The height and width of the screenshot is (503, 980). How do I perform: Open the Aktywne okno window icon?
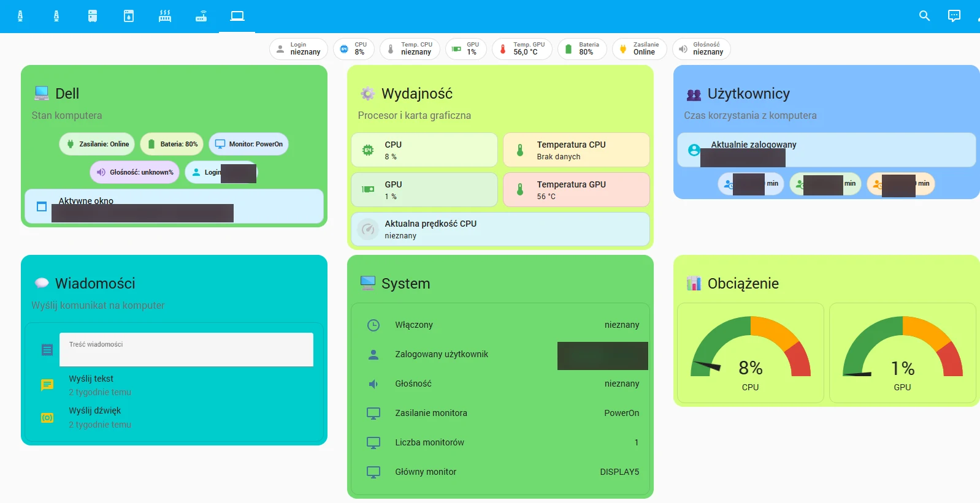[42, 206]
